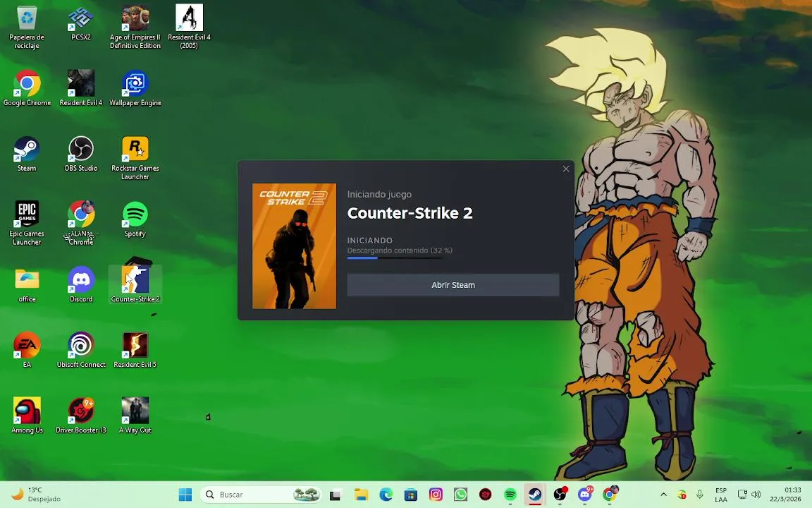Image resolution: width=812 pixels, height=508 pixels.
Task: Click the Chrome tray icon with red badge
Action: (x=682, y=495)
